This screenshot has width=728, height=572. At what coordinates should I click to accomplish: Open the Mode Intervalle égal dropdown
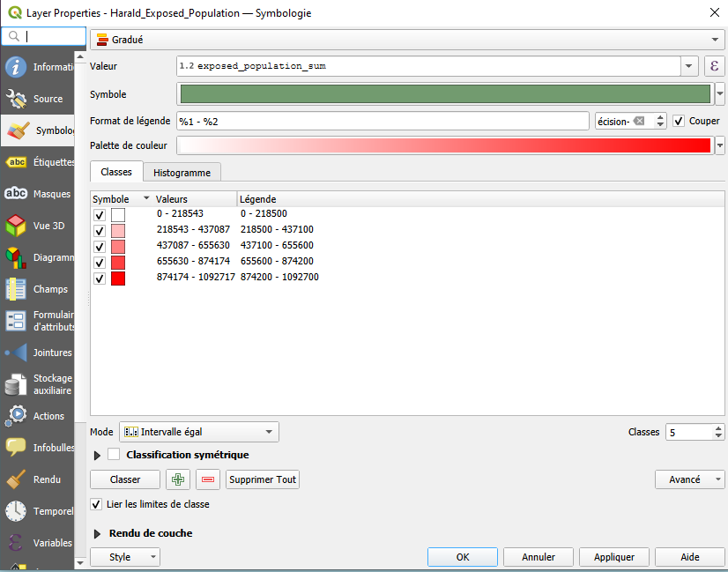click(x=199, y=432)
